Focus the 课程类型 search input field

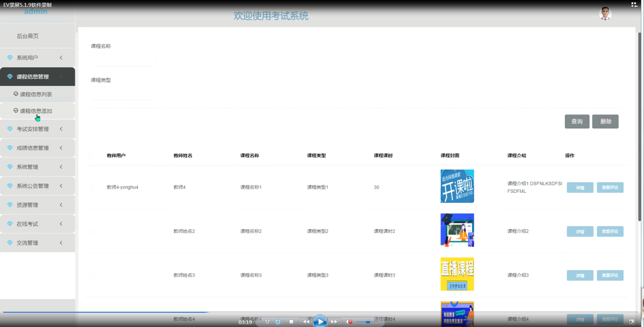(x=123, y=94)
